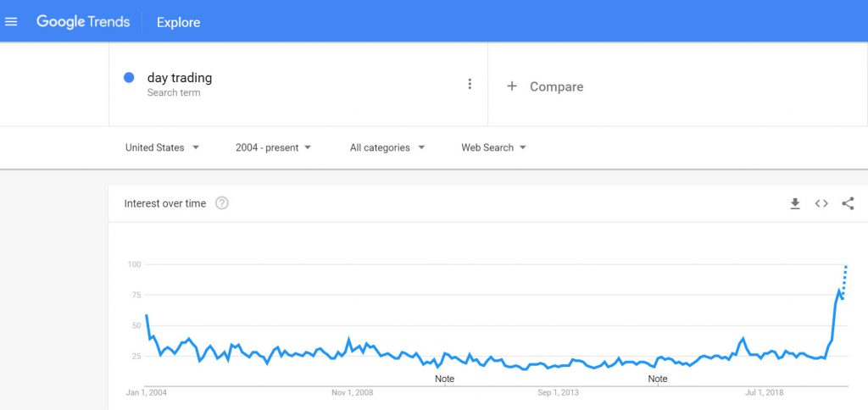Image resolution: width=868 pixels, height=410 pixels.
Task: Click the Jan 2004 starting data point
Action: (146, 315)
